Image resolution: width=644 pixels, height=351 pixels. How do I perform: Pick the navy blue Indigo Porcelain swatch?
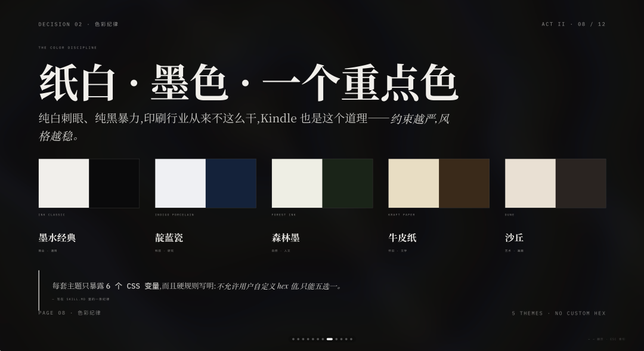point(231,183)
